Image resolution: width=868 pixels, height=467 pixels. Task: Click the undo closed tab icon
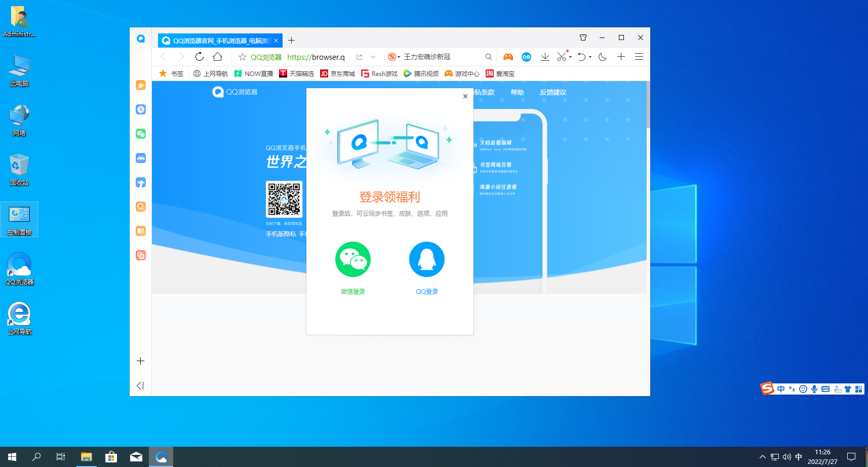point(582,57)
